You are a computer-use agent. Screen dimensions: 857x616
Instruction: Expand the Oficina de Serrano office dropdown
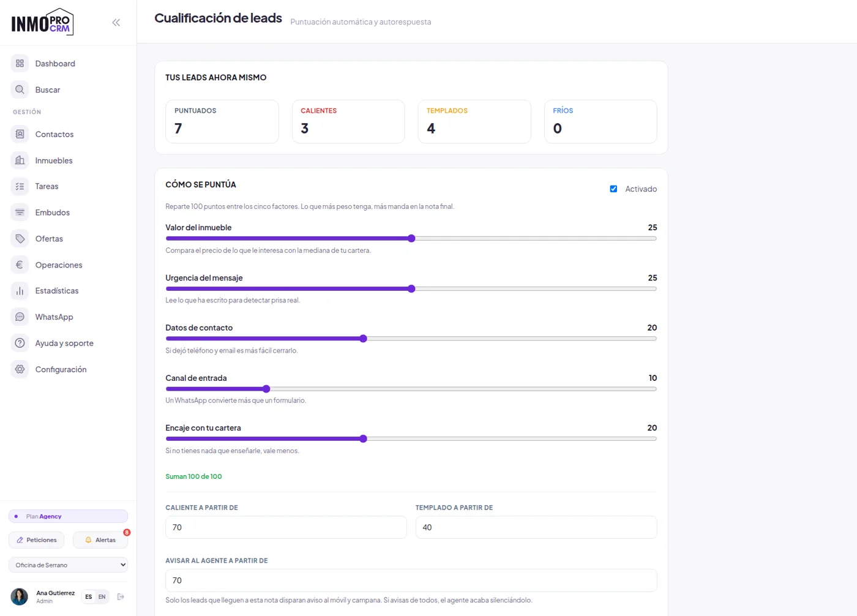tap(69, 565)
